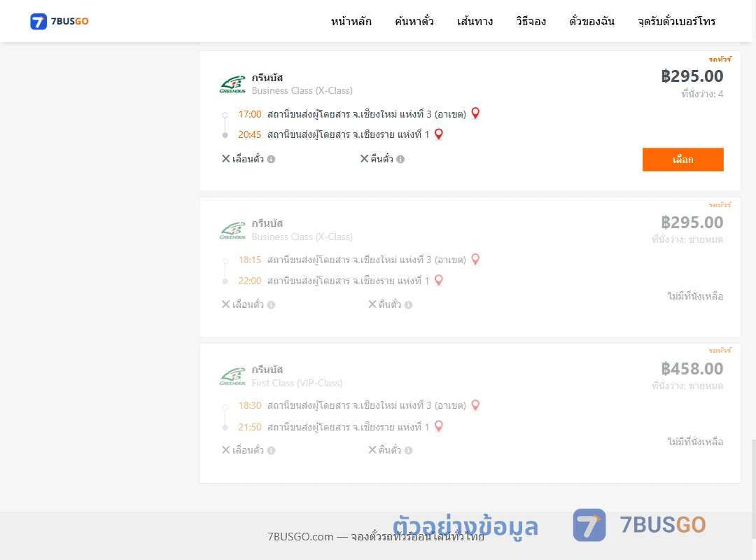
Task: Click ไม่มีที่นั่งเหลือ on the 18:15 trip
Action: (x=695, y=295)
